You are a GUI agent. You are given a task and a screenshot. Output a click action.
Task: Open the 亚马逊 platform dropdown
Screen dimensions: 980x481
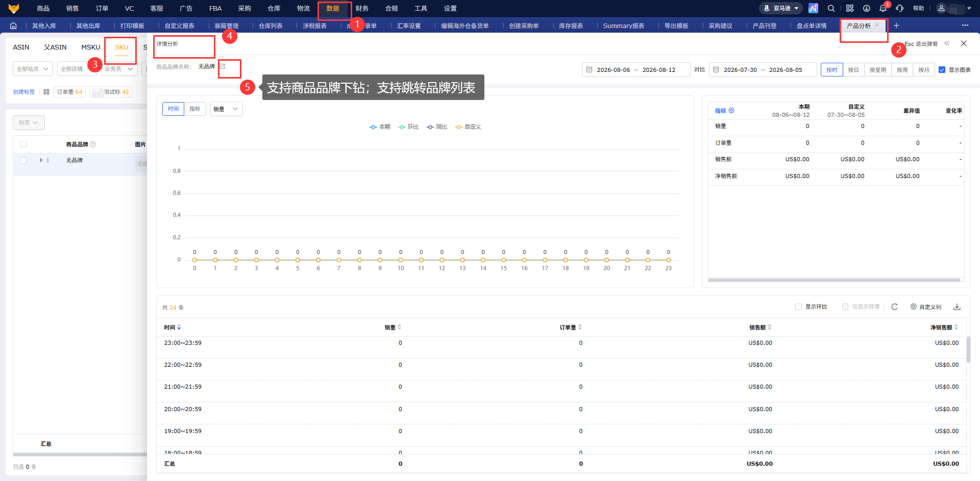[781, 8]
